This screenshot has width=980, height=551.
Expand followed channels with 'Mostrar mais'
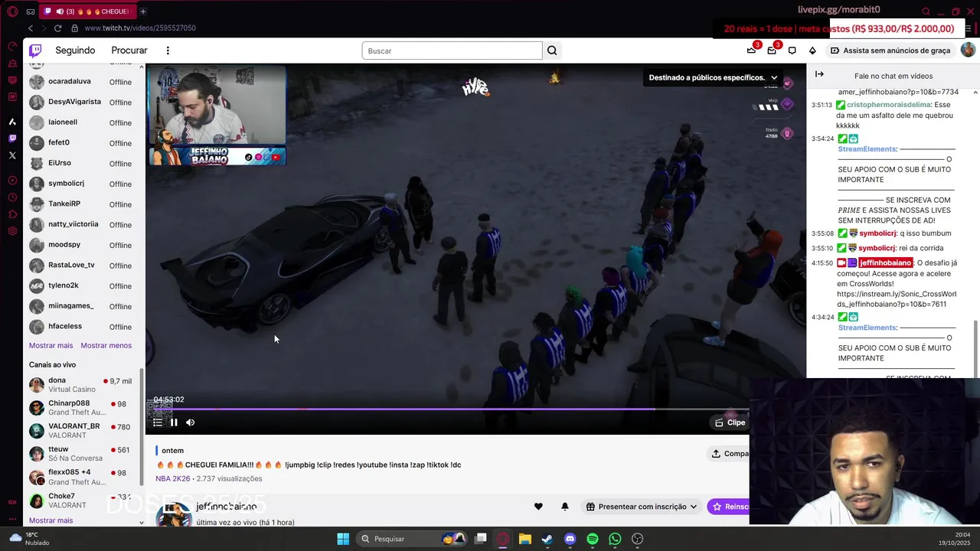coord(51,345)
